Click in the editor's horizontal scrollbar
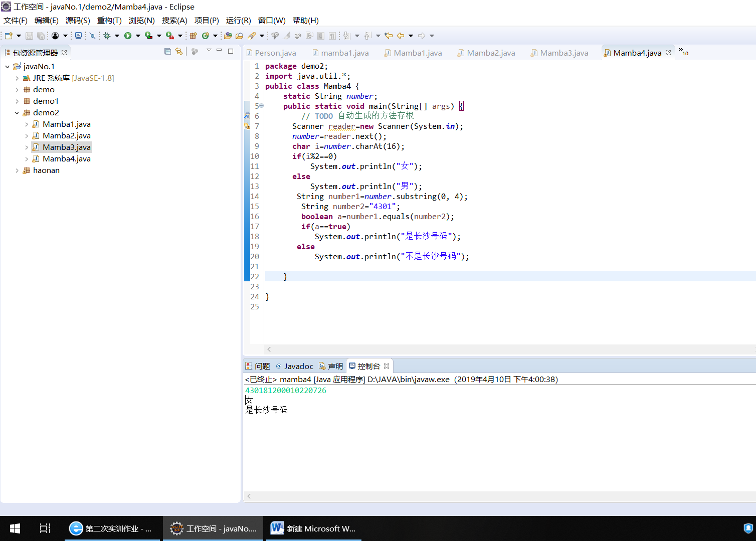Screen dimensions: 756x541 (x=509, y=349)
